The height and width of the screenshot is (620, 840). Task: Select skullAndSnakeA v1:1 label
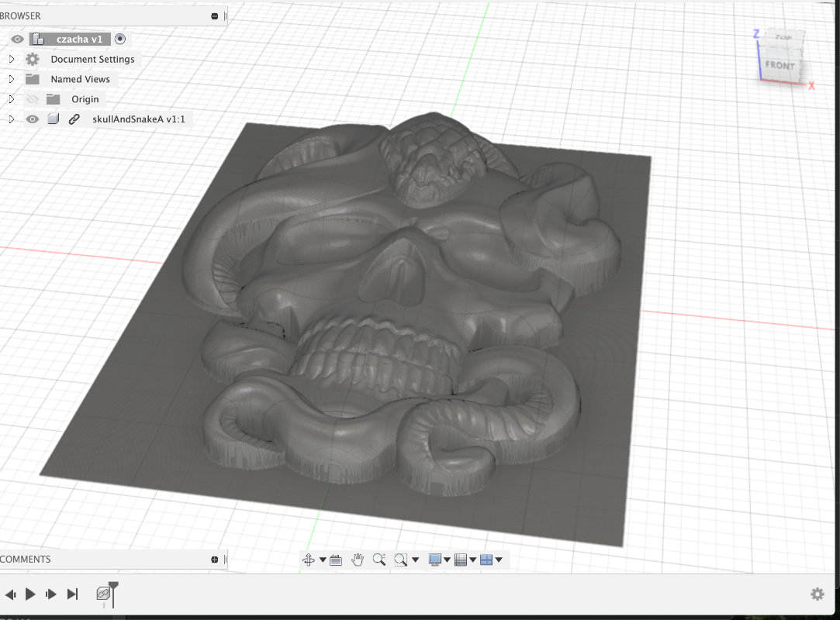click(139, 119)
